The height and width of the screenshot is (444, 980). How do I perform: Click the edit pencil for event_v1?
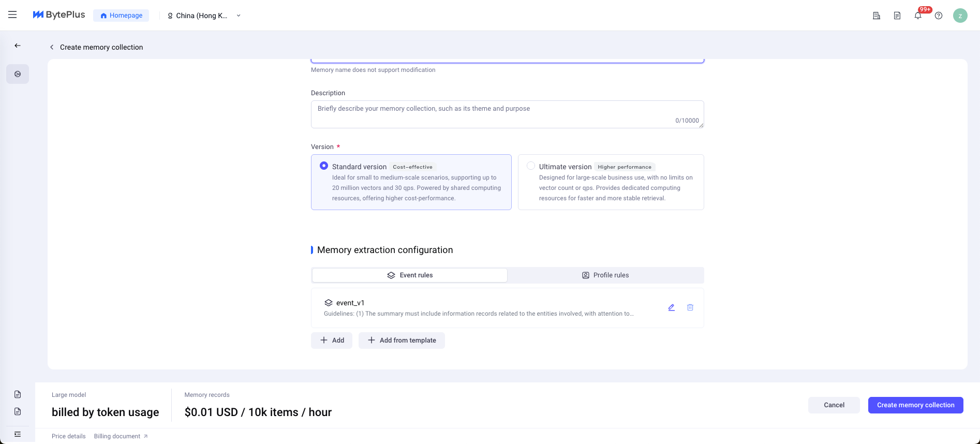tap(671, 307)
